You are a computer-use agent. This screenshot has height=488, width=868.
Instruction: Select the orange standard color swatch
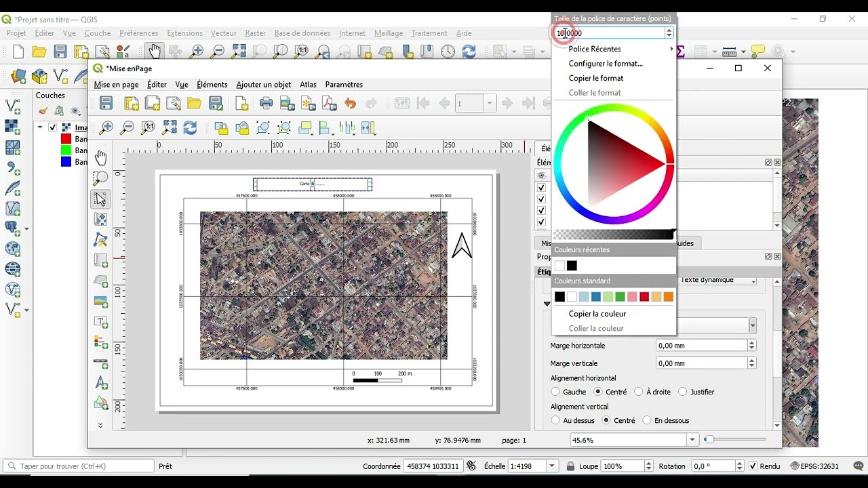tap(669, 297)
